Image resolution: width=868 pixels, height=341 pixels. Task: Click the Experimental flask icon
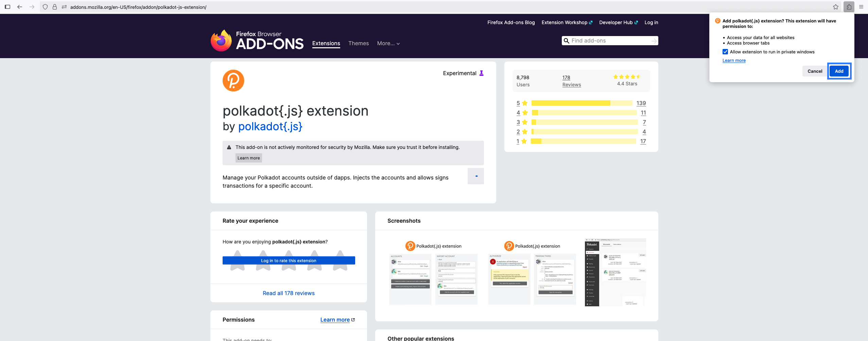pos(481,73)
